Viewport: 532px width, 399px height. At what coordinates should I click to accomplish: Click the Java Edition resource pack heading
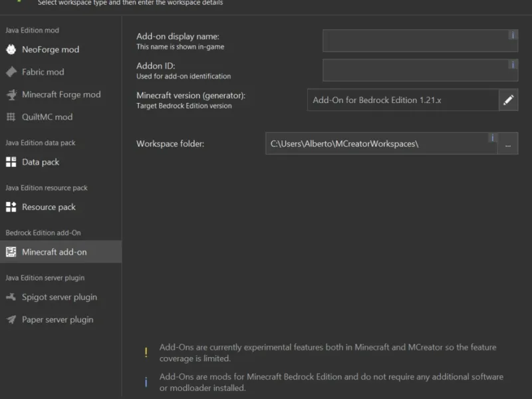tap(47, 188)
